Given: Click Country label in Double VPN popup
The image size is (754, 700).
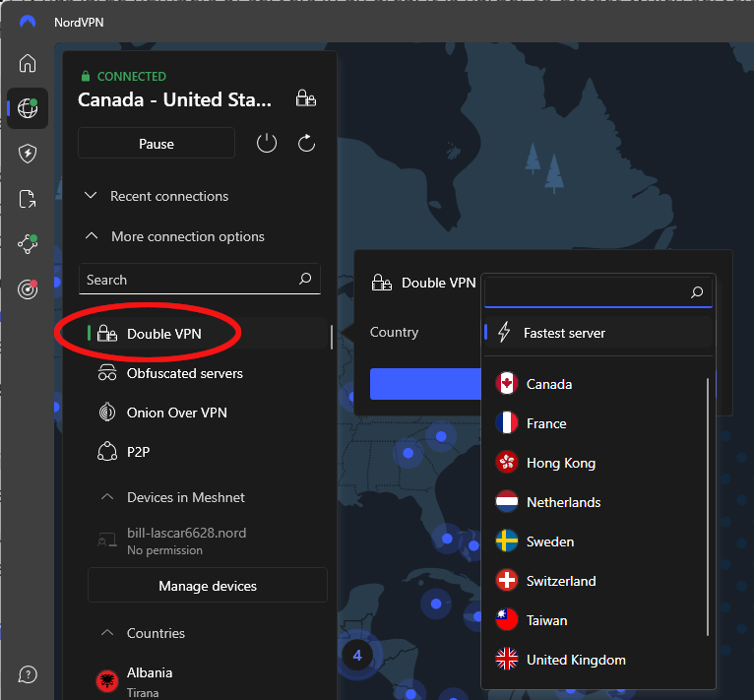Looking at the screenshot, I should pyautogui.click(x=394, y=332).
